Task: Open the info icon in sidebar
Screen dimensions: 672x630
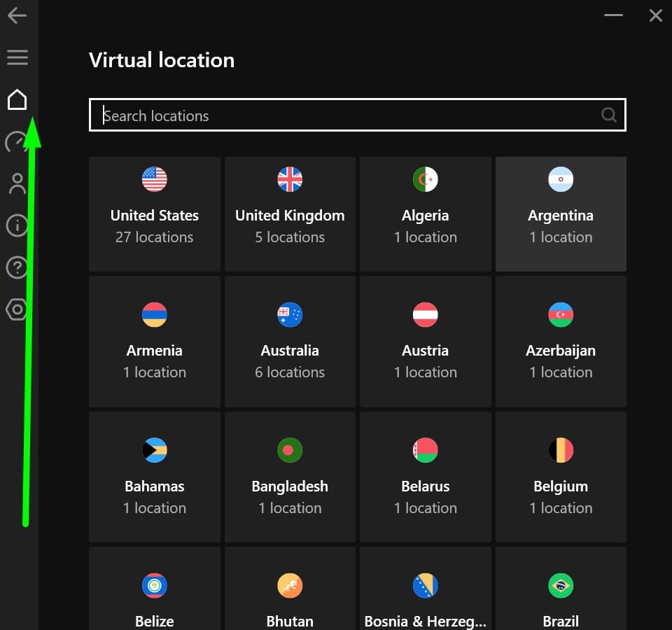Action: click(17, 225)
